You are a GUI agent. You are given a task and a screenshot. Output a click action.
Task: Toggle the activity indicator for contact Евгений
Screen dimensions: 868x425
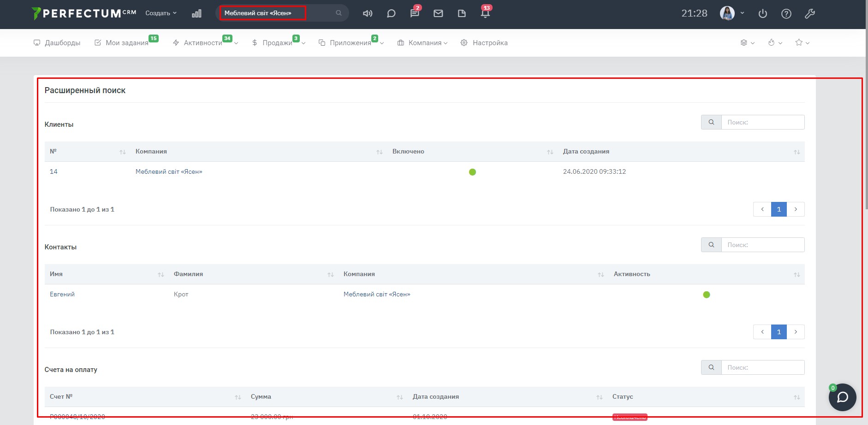click(x=706, y=295)
